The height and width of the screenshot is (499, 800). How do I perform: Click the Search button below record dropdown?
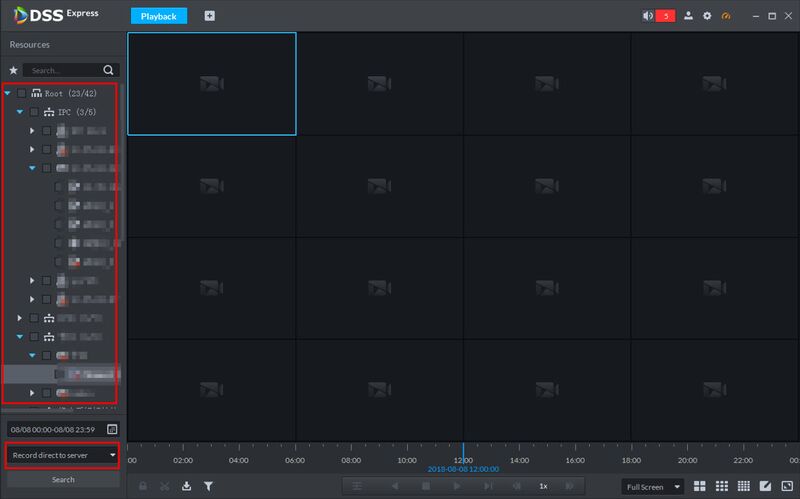[63, 480]
